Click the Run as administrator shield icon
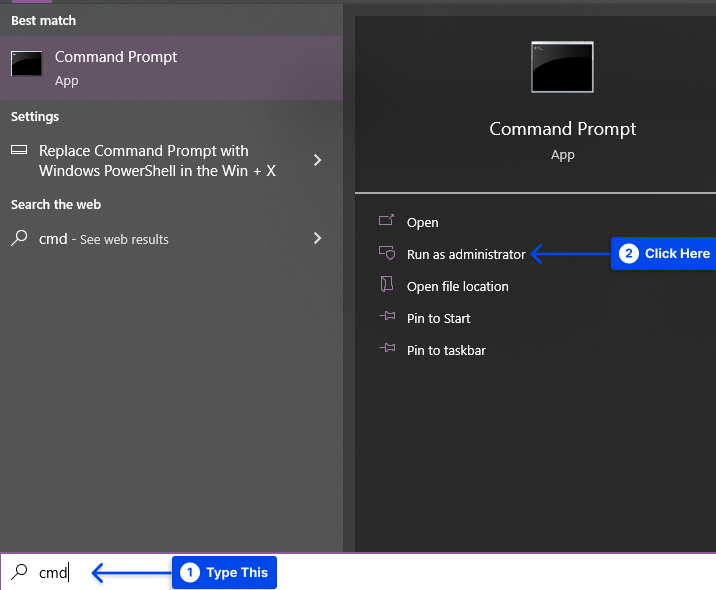 tap(387, 253)
